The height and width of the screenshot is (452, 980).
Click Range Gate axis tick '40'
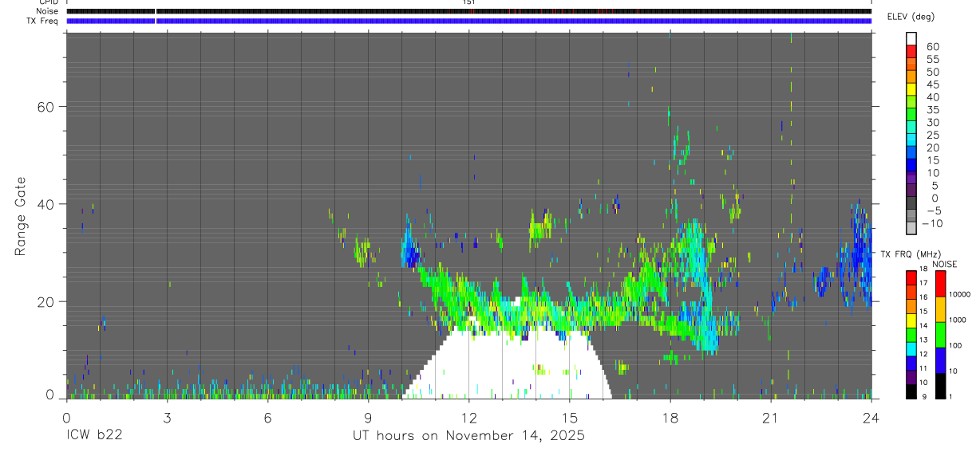[45, 204]
